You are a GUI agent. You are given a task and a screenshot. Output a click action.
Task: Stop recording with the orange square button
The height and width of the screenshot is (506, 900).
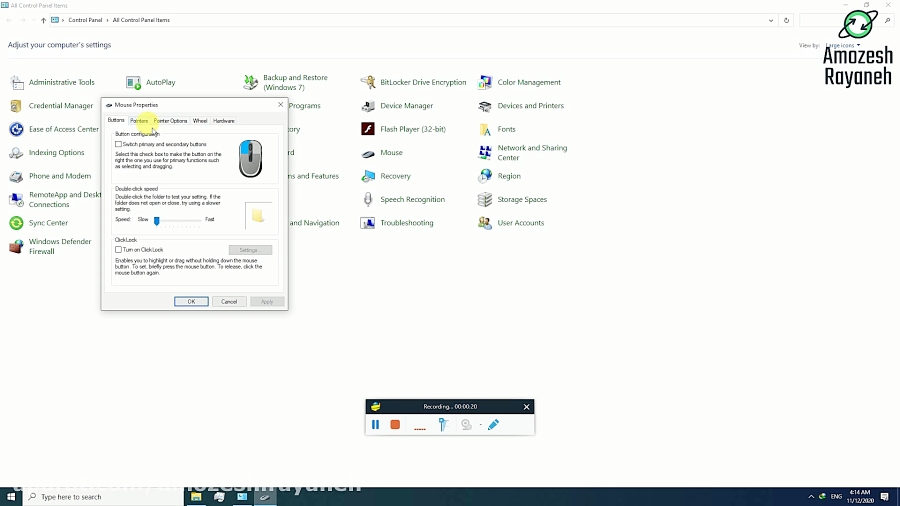(x=395, y=425)
